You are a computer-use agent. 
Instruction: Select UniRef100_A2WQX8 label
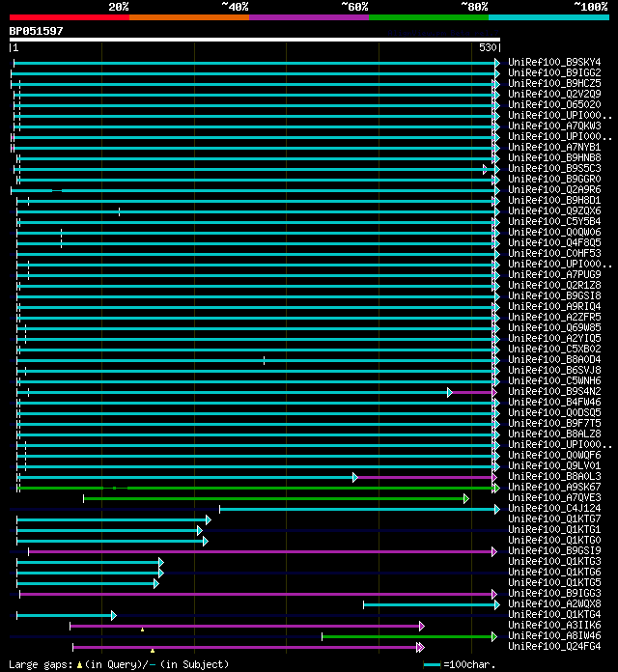point(554,603)
